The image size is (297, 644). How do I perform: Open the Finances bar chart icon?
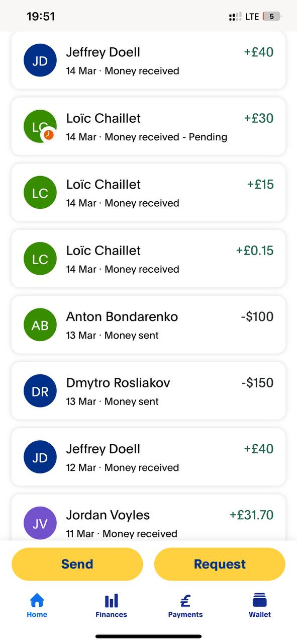pyautogui.click(x=111, y=600)
